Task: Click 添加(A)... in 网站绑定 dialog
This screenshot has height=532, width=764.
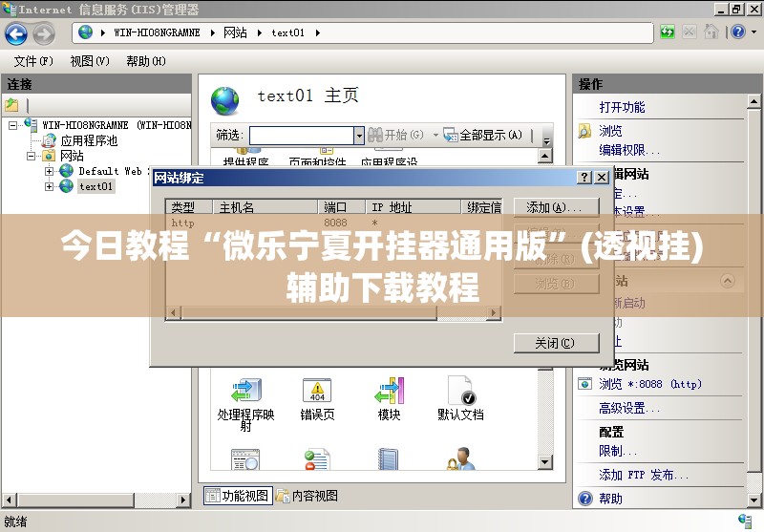Action: click(x=556, y=207)
